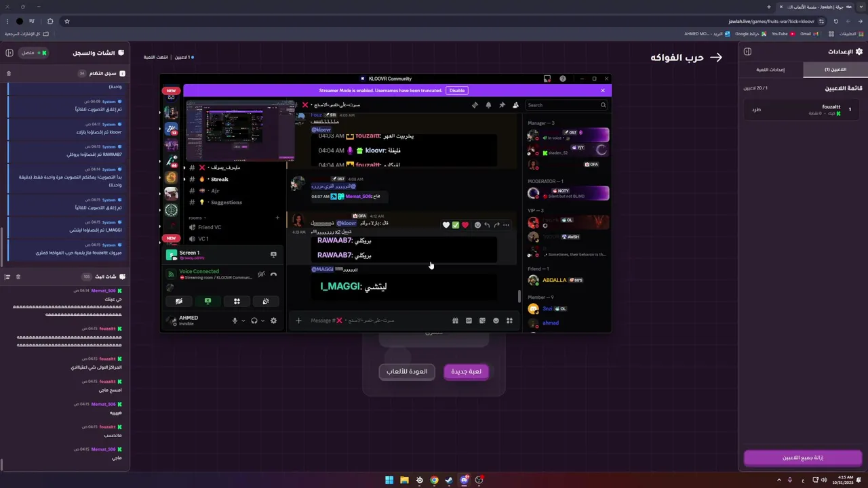
Task: Mute microphone in Discord user panel
Action: [x=235, y=321]
